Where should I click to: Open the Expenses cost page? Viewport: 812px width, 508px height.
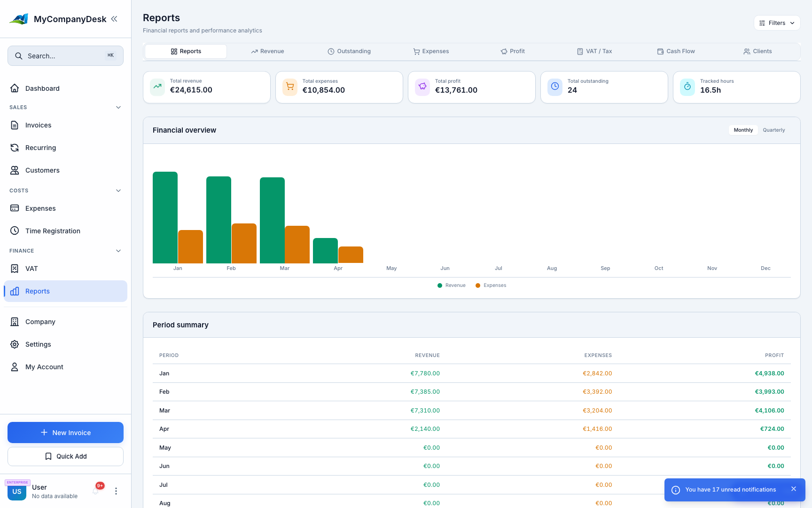(40, 208)
